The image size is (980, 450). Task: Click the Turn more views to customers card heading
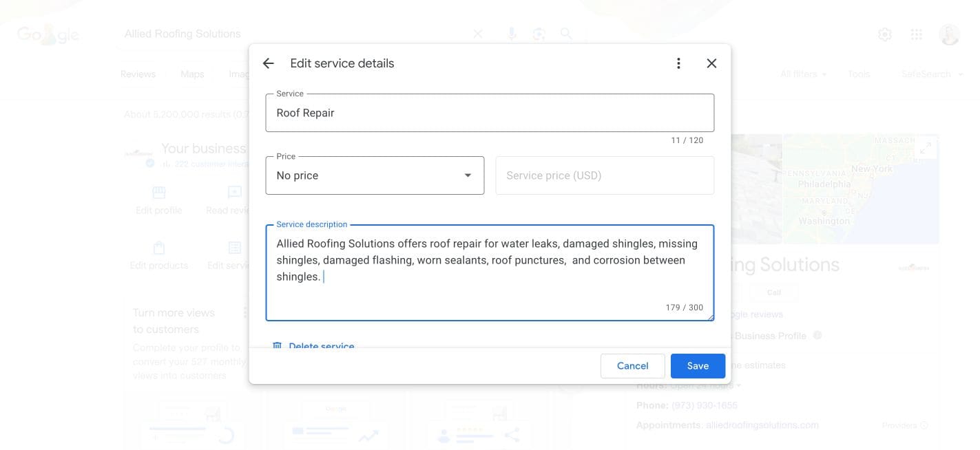tap(174, 321)
